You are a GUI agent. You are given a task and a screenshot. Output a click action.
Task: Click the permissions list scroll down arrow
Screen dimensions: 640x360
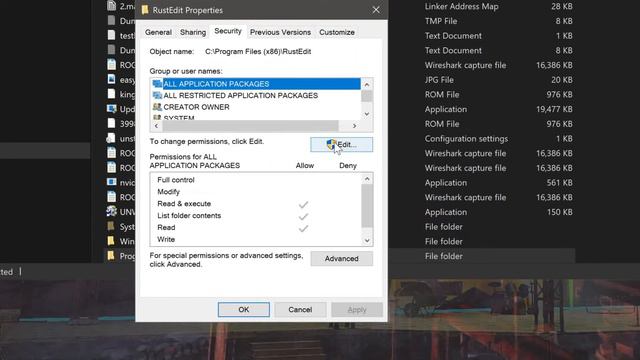click(x=367, y=240)
